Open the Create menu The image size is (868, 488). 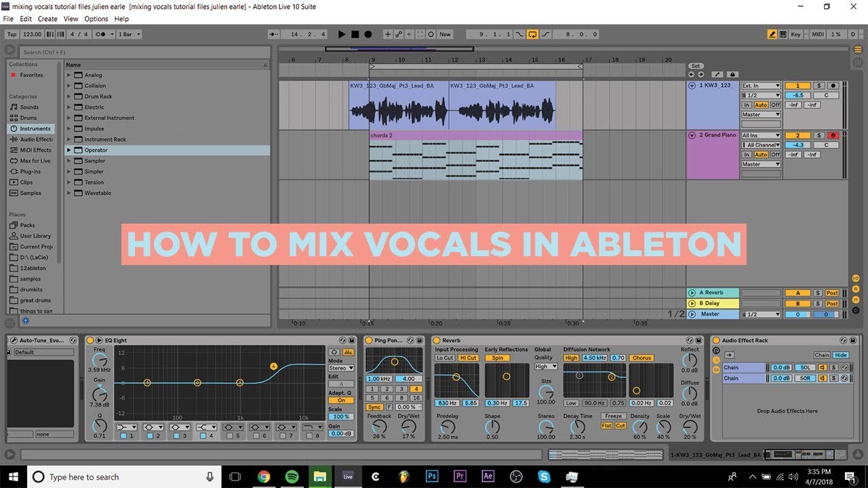pyautogui.click(x=47, y=19)
